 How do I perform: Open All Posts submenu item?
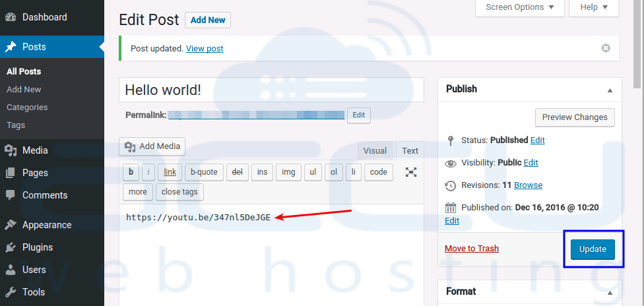24,71
